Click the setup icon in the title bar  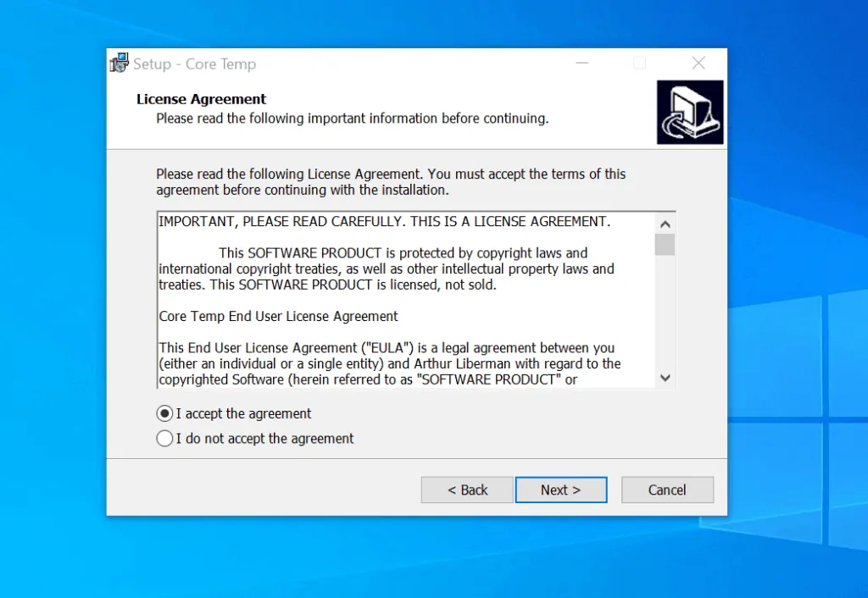pyautogui.click(x=119, y=62)
